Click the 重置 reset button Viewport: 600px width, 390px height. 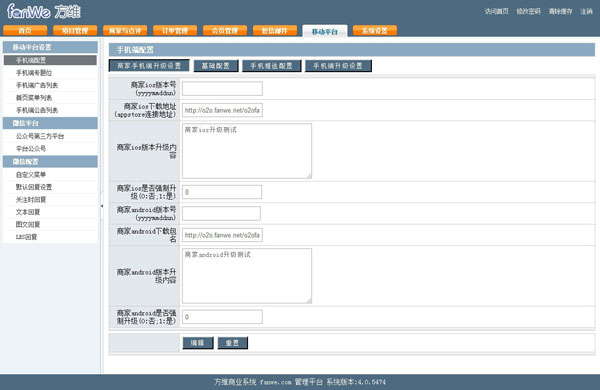pos(233,343)
